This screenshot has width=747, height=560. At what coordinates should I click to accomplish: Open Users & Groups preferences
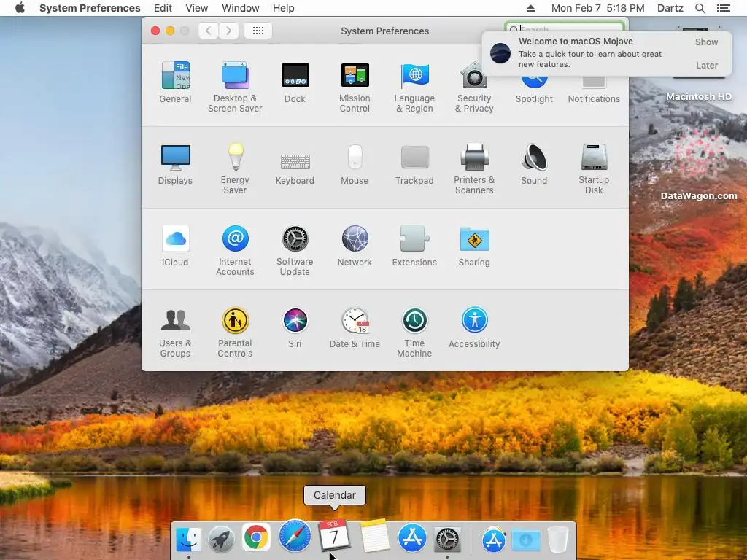click(x=175, y=332)
